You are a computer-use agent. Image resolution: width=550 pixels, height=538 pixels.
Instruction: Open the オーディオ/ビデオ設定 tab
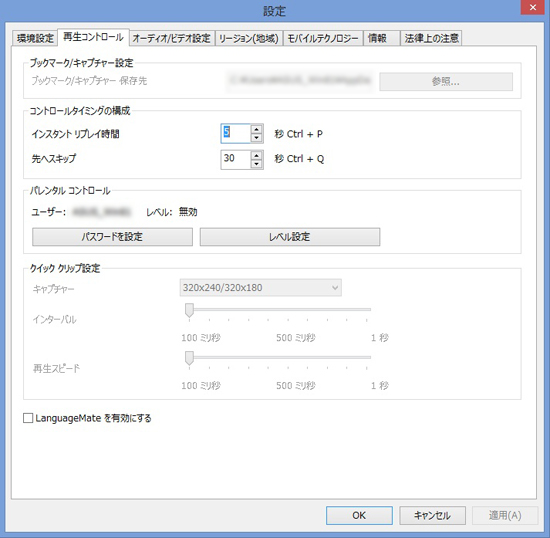[x=172, y=38]
